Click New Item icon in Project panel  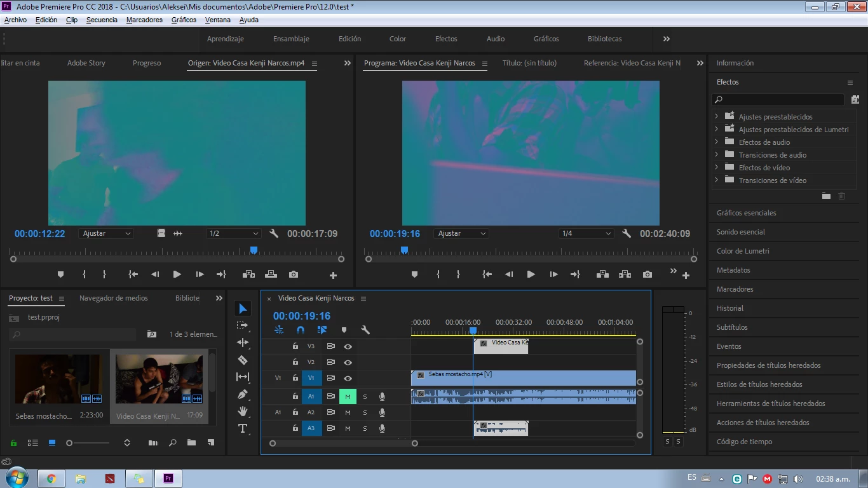[211, 442]
